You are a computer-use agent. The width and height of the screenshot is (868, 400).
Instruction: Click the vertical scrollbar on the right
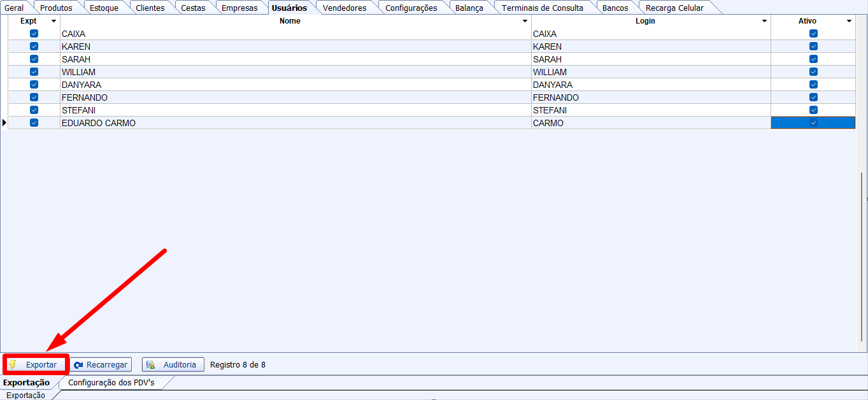862,255
